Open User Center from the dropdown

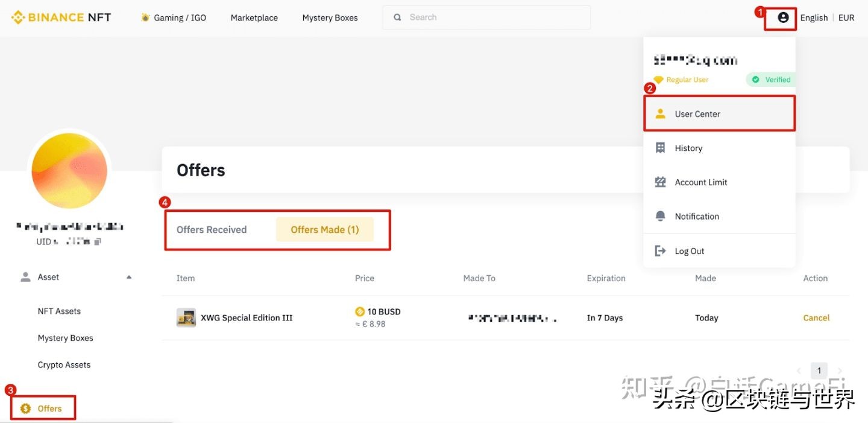(x=720, y=113)
